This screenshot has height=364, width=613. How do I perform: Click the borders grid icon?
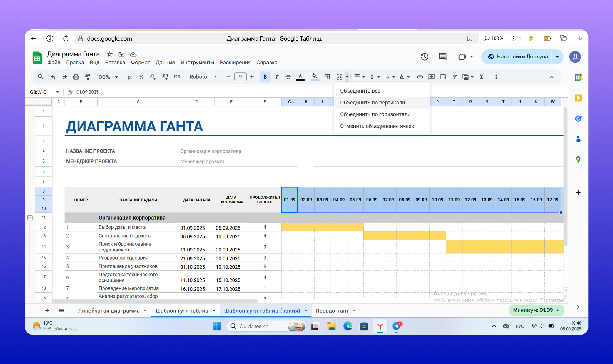point(327,77)
